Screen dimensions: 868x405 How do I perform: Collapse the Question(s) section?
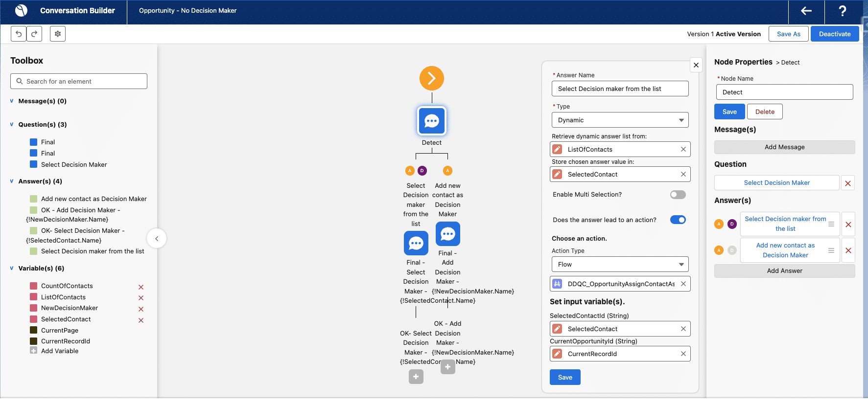(12, 125)
